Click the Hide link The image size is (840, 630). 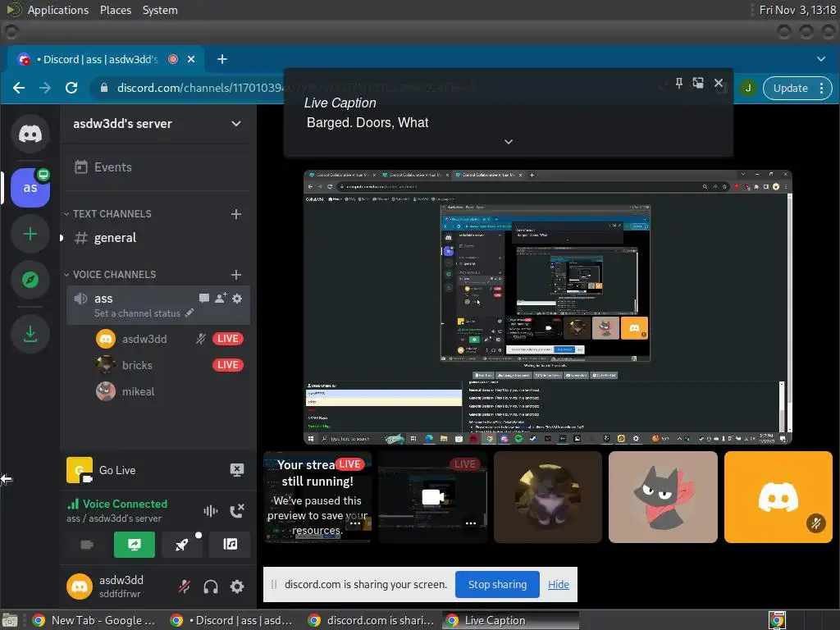(558, 584)
